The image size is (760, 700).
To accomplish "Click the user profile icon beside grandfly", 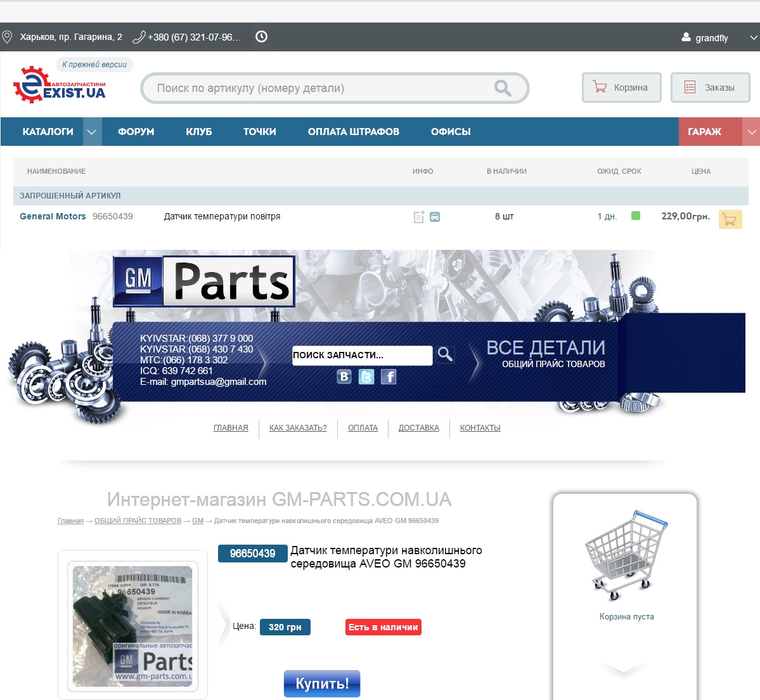I will (686, 37).
